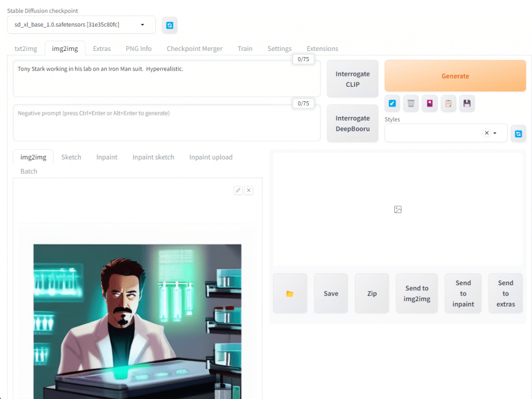Click the orange Generate button
Viewport: 532px width, 399px height.
[x=455, y=76]
